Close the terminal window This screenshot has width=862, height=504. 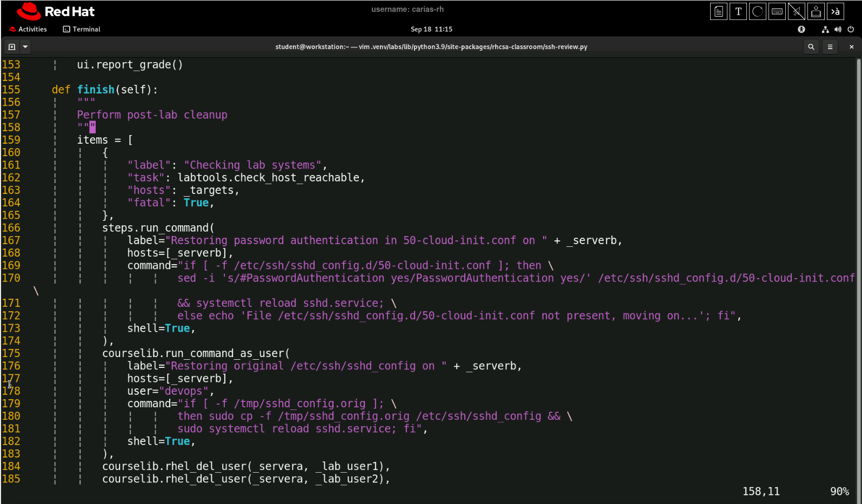tap(852, 47)
